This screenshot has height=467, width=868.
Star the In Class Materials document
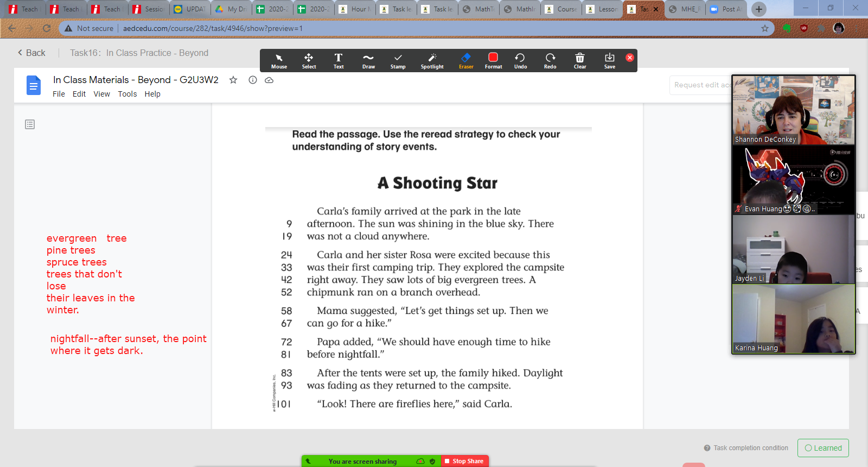tap(233, 80)
